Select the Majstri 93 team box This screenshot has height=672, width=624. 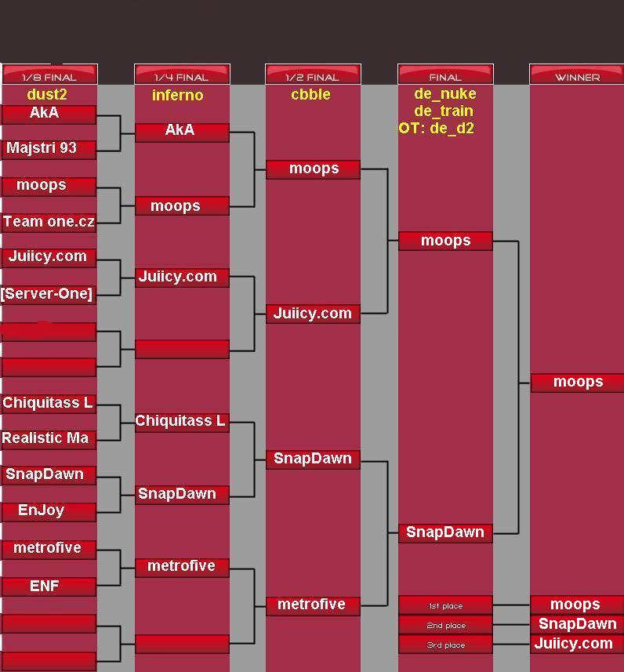[x=49, y=150]
